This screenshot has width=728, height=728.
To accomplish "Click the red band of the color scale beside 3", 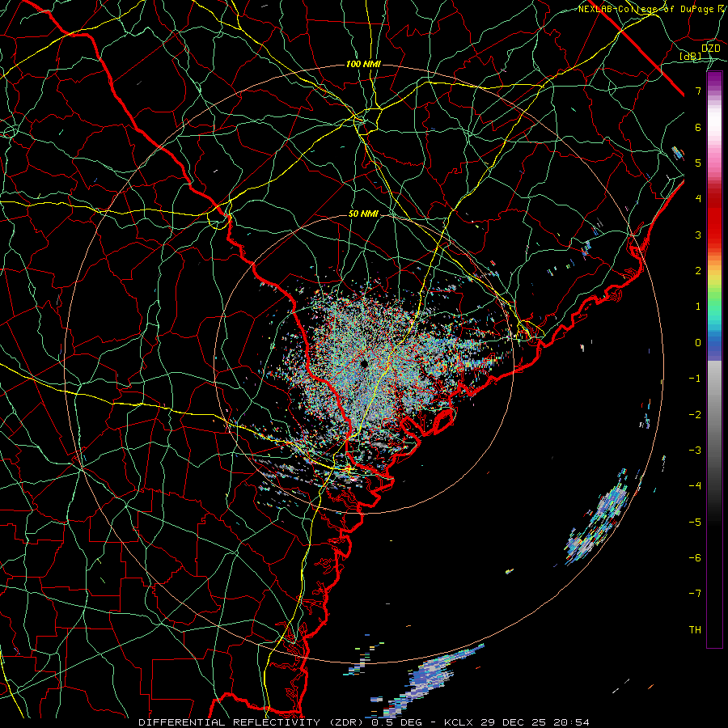I will pyautogui.click(x=714, y=227).
